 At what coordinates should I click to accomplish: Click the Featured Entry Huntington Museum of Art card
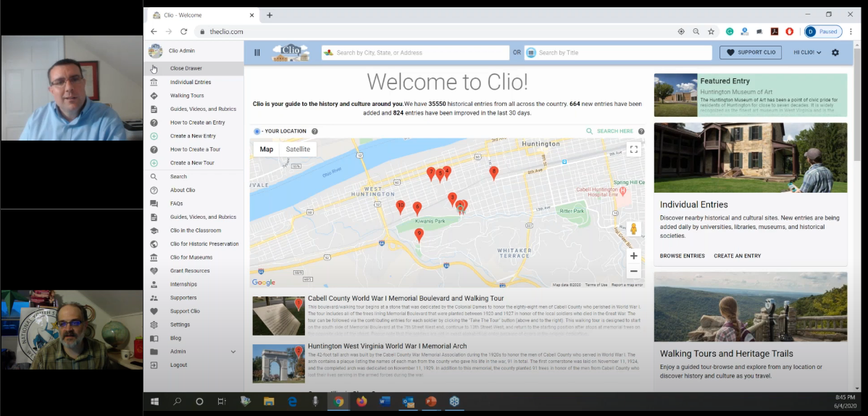tap(750, 95)
